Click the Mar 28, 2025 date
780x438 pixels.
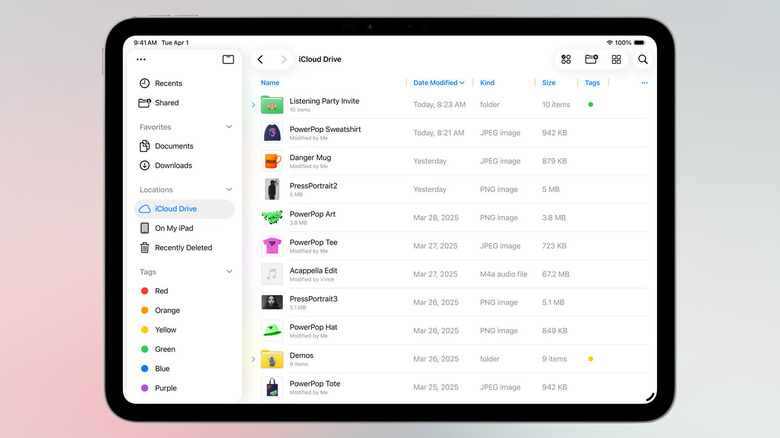coord(436,218)
